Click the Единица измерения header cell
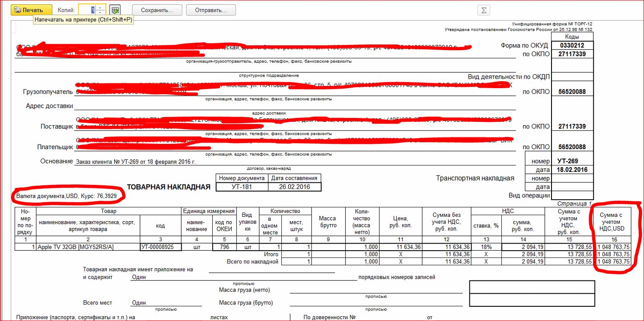 point(208,211)
